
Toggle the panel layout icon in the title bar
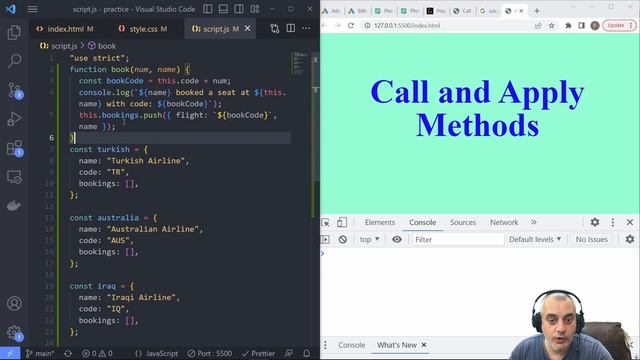(x=223, y=9)
